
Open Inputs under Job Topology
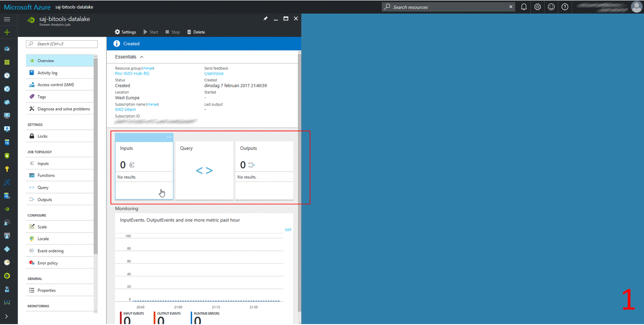point(44,163)
